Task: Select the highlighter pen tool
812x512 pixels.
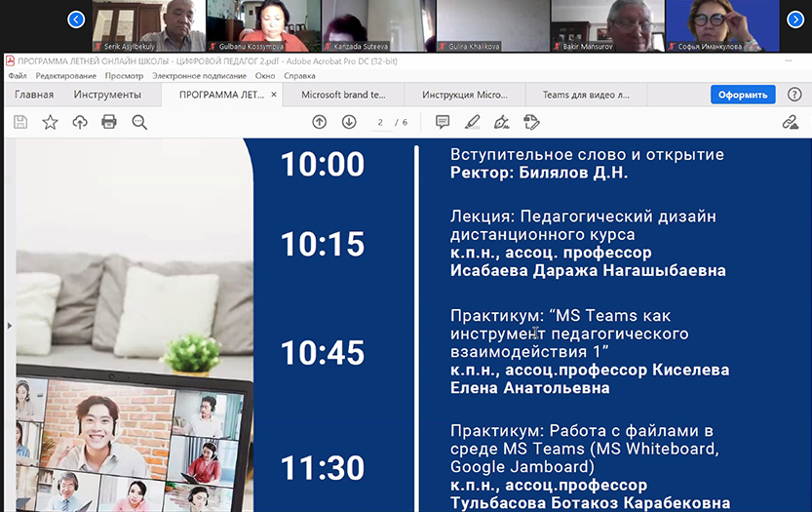Action: point(473,122)
